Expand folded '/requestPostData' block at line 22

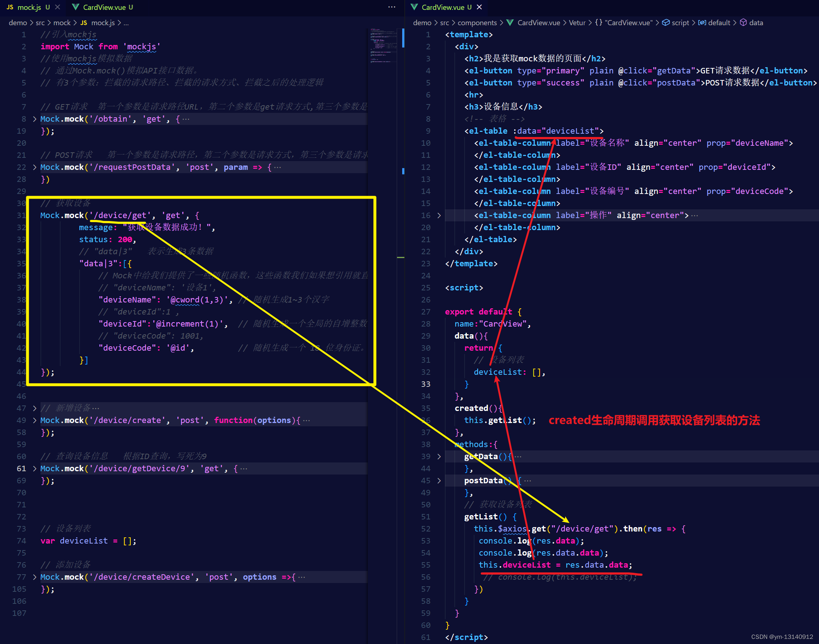point(35,167)
